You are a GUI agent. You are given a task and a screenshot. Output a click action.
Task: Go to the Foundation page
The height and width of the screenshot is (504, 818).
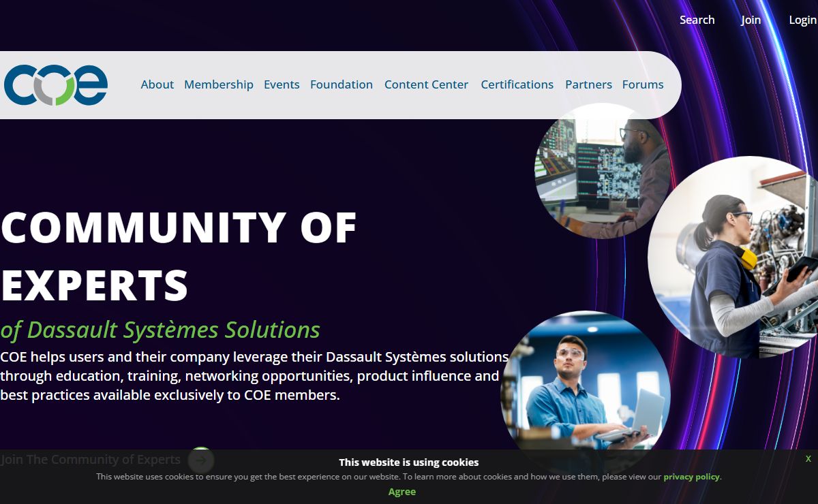342,84
